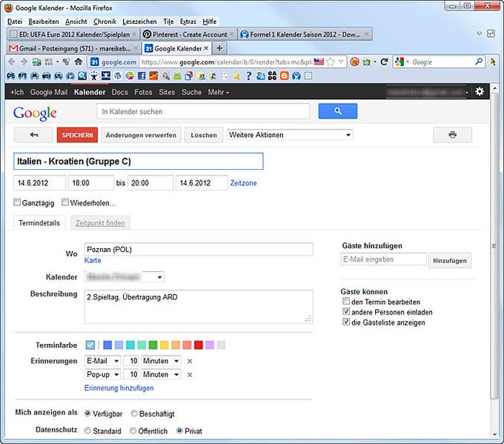Enable the Ganztägig checkbox
Screen dimensions: 504x444
coord(17,202)
